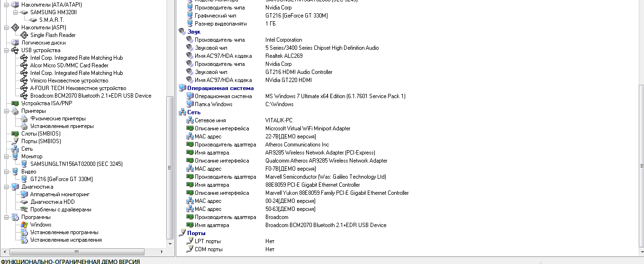The image size is (644, 264).
Task: Click the 'COM порты' row label
Action: 209,249
